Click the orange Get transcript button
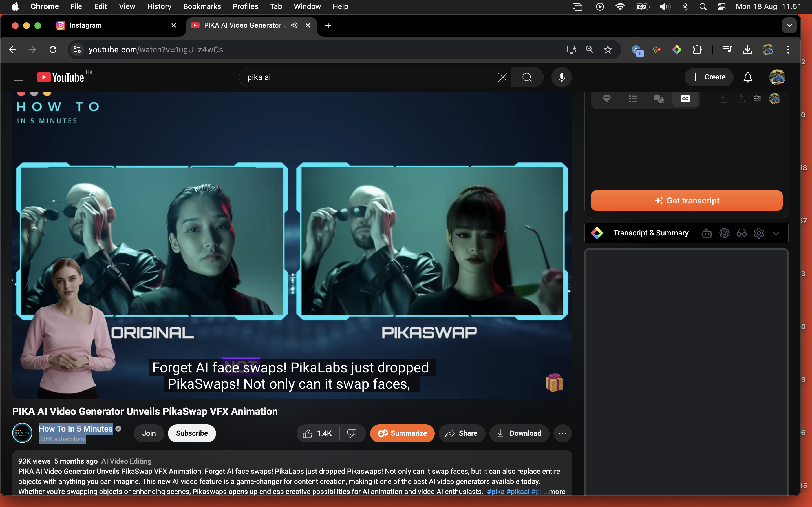The image size is (812, 507). [x=687, y=201]
